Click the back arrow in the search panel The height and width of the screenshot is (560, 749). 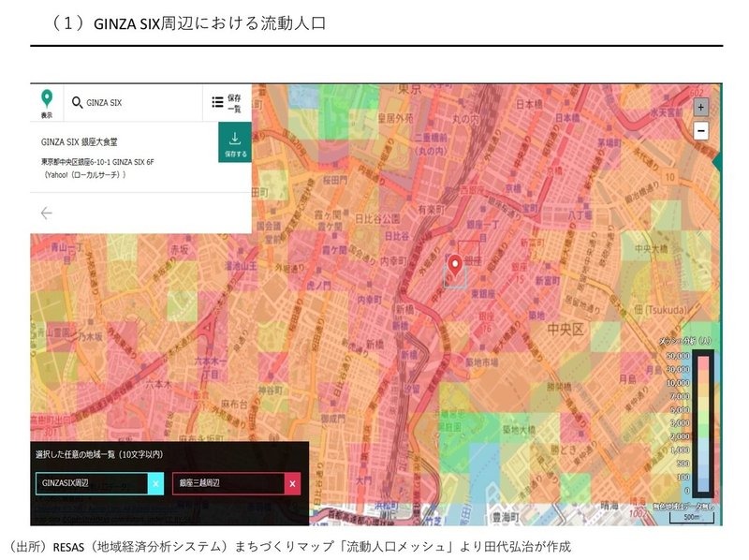(47, 214)
